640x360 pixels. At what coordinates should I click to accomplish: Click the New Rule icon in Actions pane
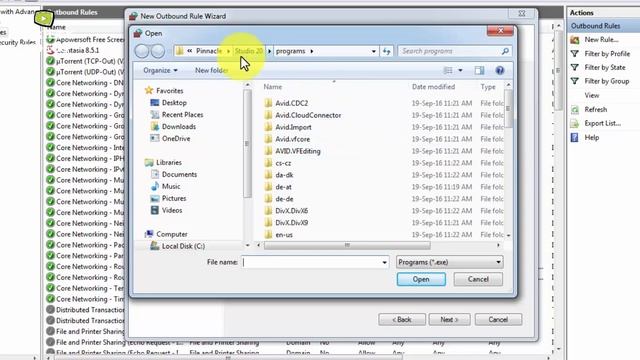[575, 40]
